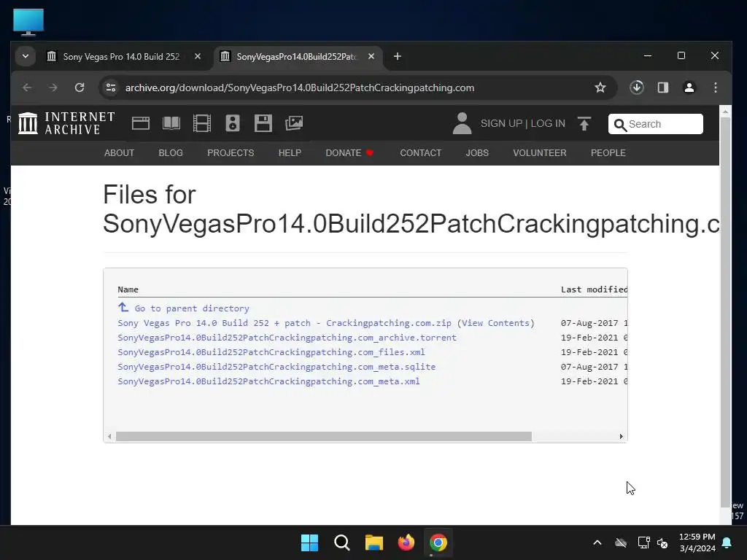Open the Internet Archive home logo

coord(66,123)
